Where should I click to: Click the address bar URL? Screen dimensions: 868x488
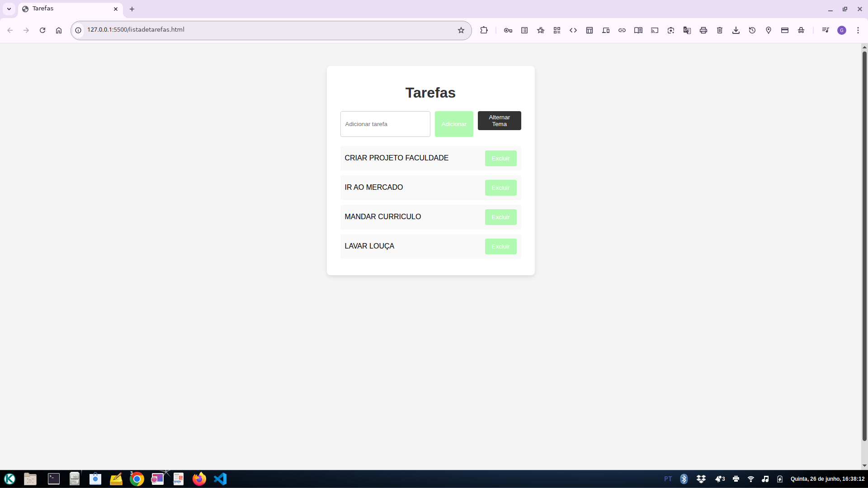tap(136, 29)
